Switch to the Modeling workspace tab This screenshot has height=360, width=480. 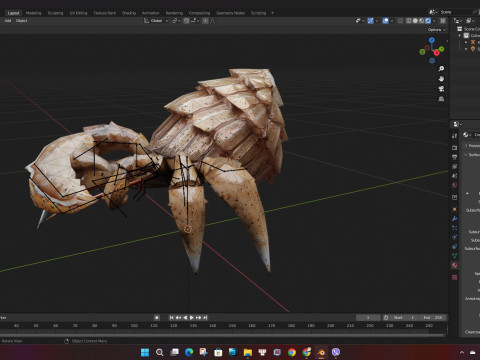pyautogui.click(x=33, y=13)
